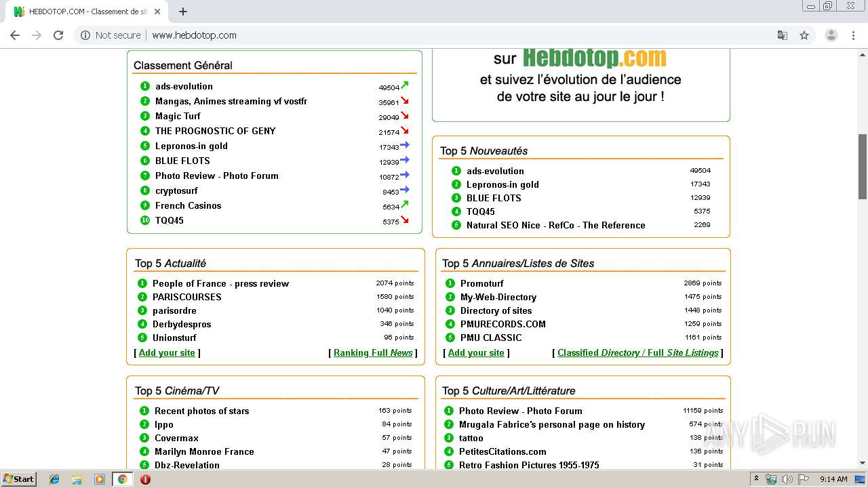Open the Google Translate icon
Image resolution: width=868 pixels, height=488 pixels.
[782, 35]
